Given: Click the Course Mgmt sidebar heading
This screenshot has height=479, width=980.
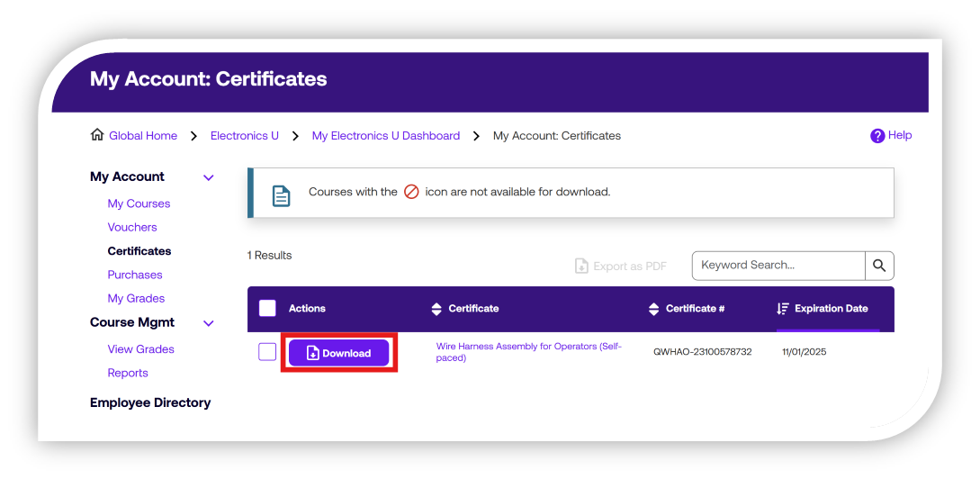Looking at the screenshot, I should click(132, 322).
